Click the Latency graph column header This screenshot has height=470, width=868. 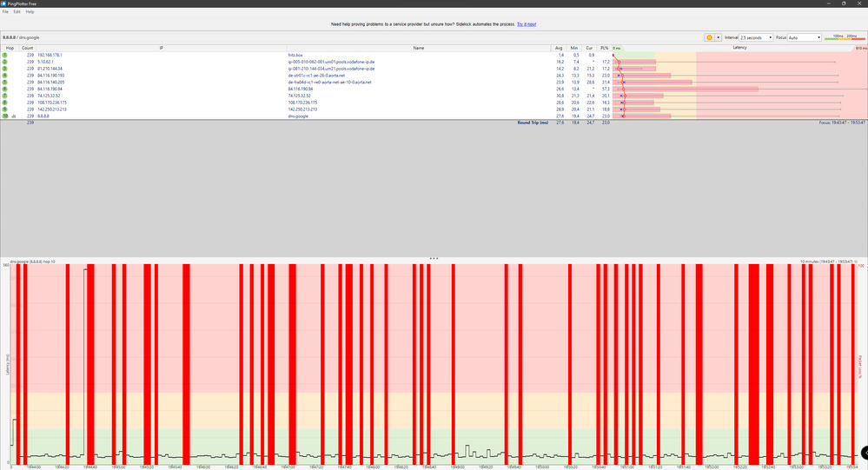[739, 48]
